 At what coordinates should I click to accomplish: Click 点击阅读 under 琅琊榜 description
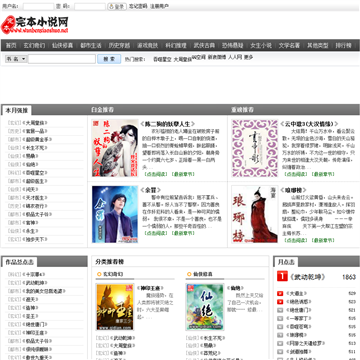296,240
